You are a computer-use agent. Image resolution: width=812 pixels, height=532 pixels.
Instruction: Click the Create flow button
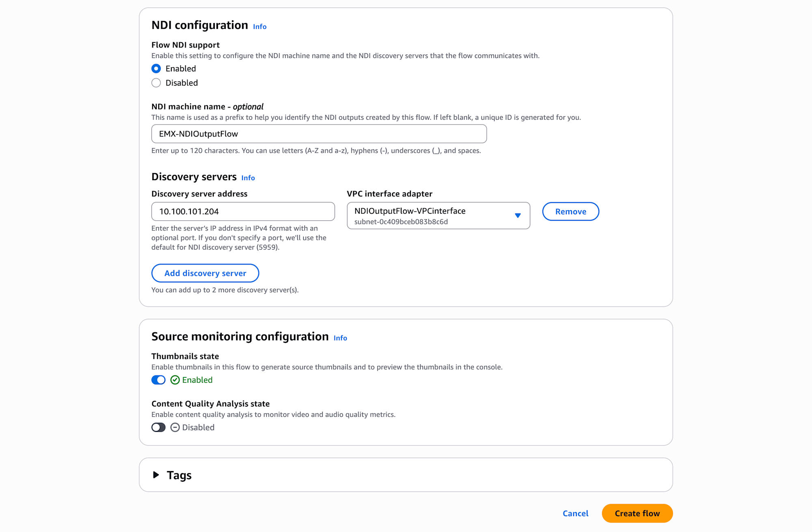637,513
